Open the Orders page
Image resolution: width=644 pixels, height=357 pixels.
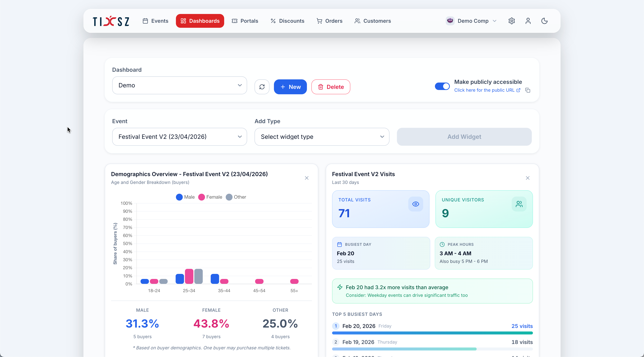(x=329, y=21)
